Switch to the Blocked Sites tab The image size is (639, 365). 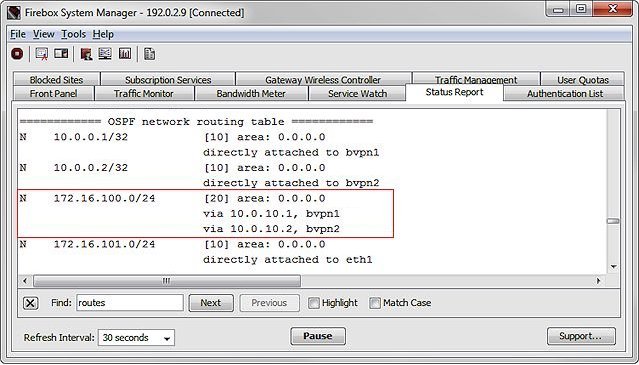[56, 79]
